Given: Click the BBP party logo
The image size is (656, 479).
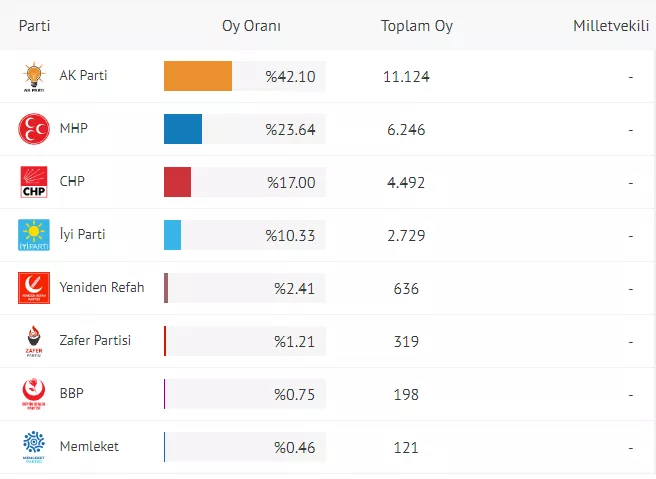Looking at the screenshot, I should click(x=34, y=394).
